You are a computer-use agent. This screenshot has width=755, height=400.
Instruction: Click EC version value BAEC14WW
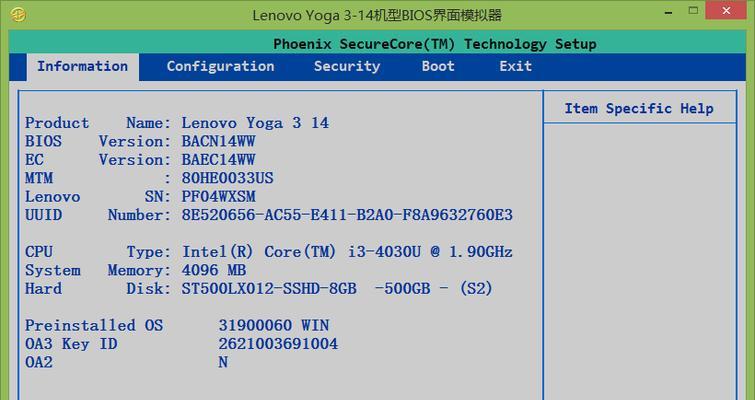coord(218,160)
